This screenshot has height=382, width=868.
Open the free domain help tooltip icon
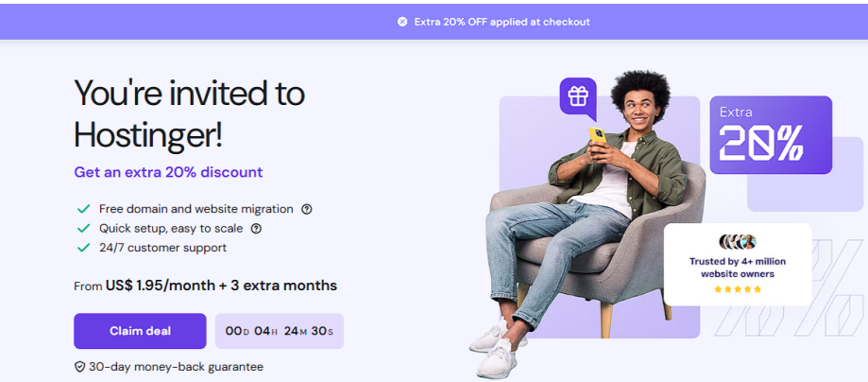click(x=306, y=209)
